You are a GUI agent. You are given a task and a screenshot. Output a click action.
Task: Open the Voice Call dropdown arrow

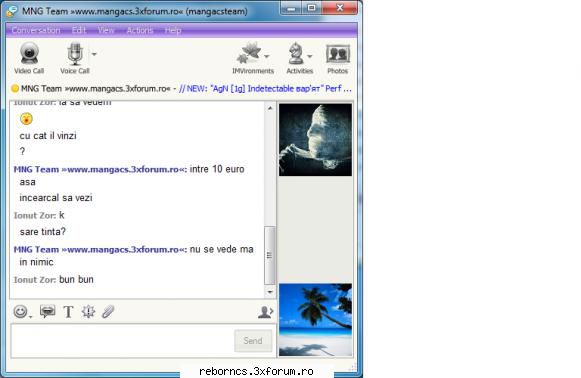click(94, 54)
